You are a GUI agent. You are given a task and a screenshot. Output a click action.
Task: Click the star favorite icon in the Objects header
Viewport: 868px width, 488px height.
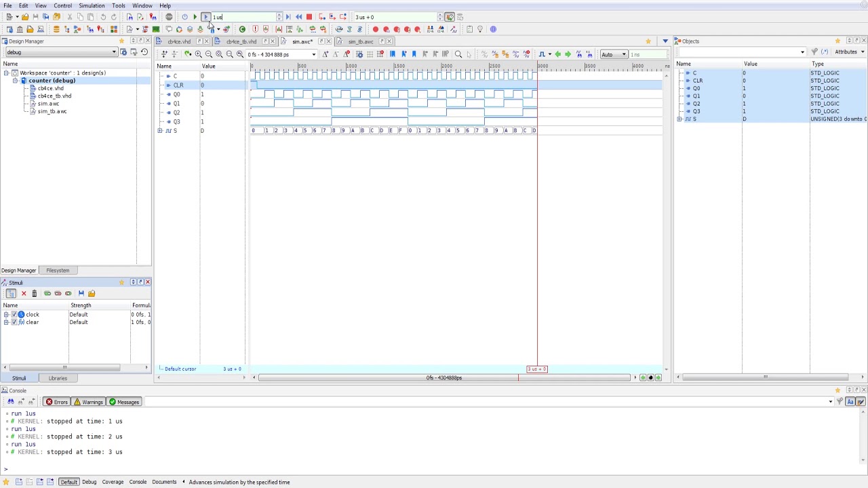pyautogui.click(x=837, y=41)
